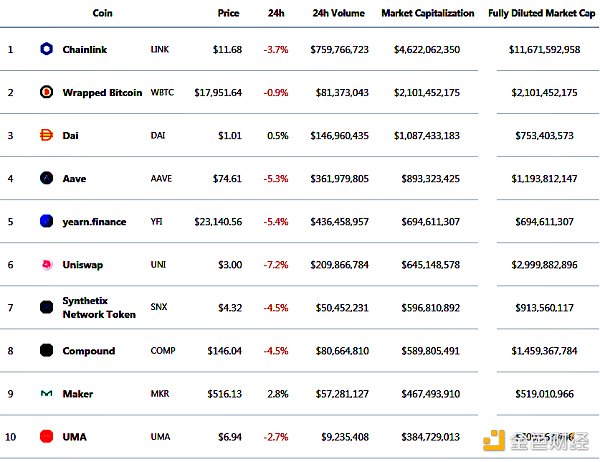The height and width of the screenshot is (462, 600).
Task: Click the UMA red logo icon
Action: pos(46,437)
